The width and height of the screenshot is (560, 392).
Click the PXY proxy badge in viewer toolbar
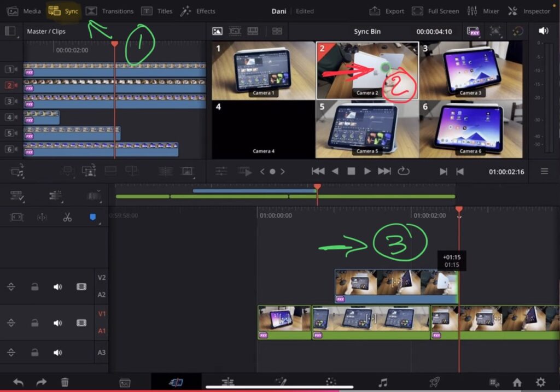[473, 31]
